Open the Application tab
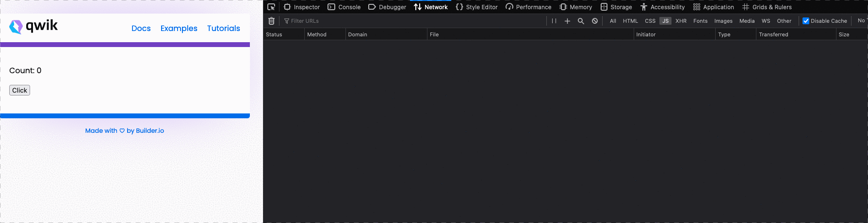Screen dimensions: 868x223 point(713,7)
